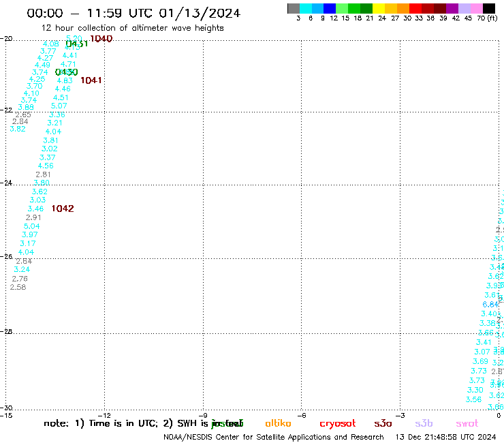Click the wave height value 3.69

pyautogui.click(x=480, y=361)
